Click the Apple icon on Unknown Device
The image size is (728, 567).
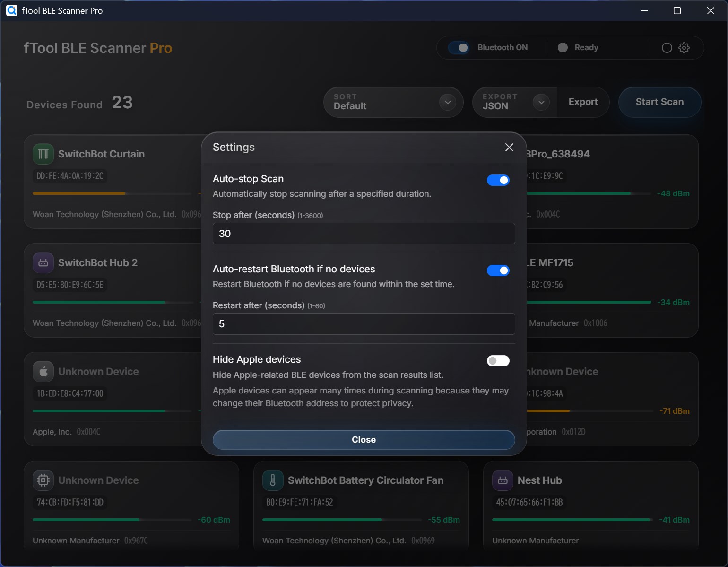pos(43,371)
